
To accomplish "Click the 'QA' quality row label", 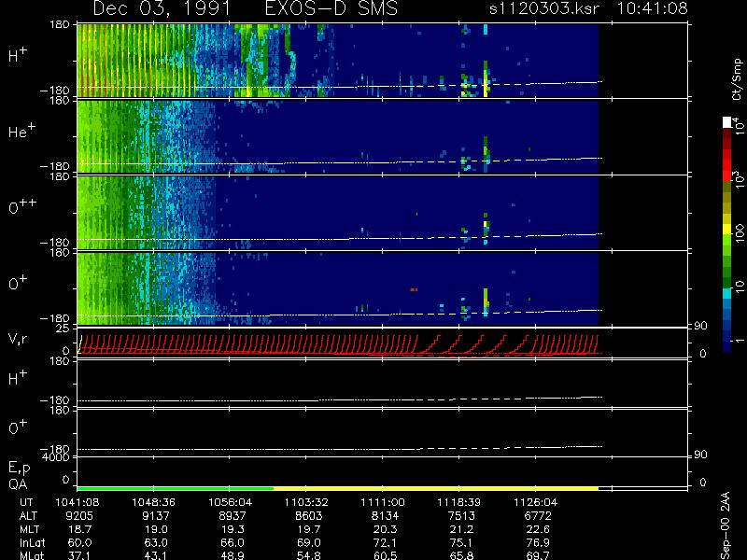I will coord(18,484).
